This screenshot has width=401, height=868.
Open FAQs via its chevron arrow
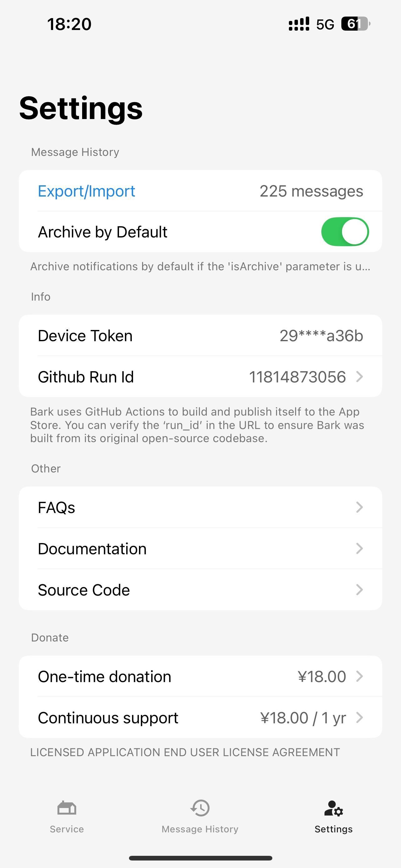coord(359,507)
